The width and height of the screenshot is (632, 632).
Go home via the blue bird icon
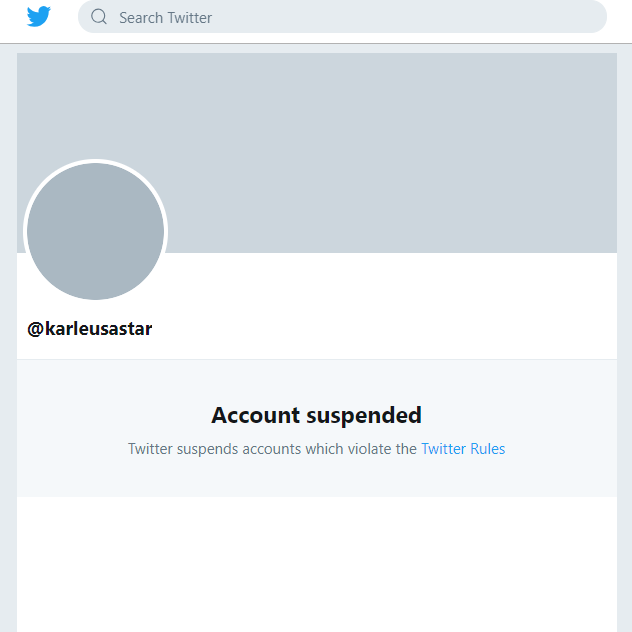[39, 17]
